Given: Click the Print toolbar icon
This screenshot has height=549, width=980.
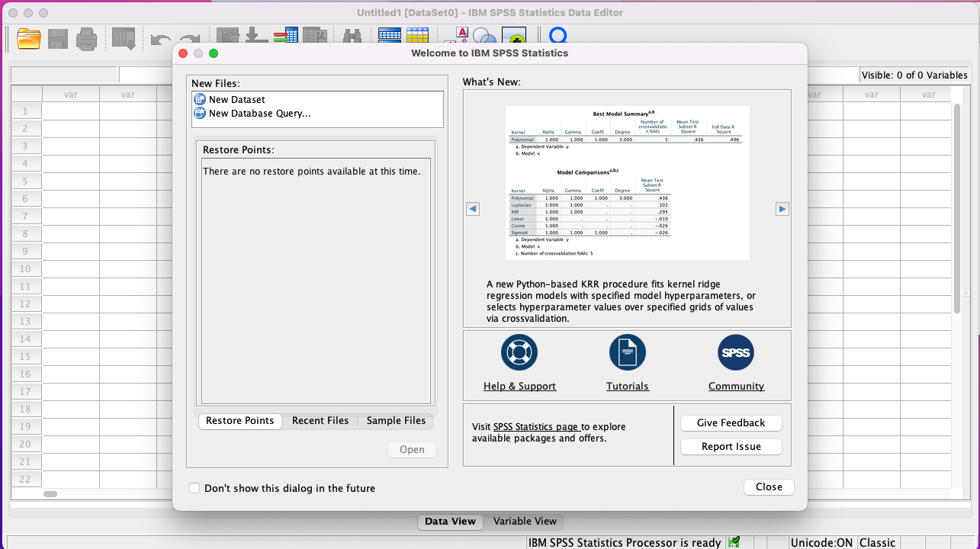Looking at the screenshot, I should [86, 38].
